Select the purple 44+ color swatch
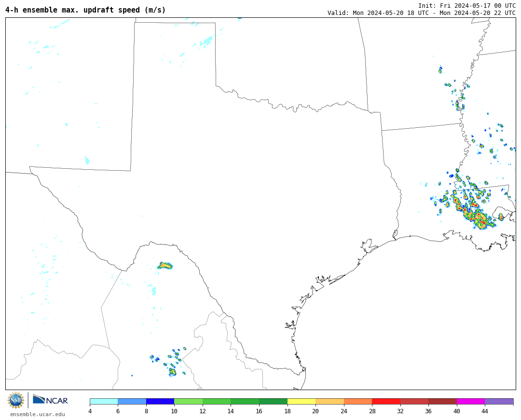521x420 pixels. tap(499, 401)
